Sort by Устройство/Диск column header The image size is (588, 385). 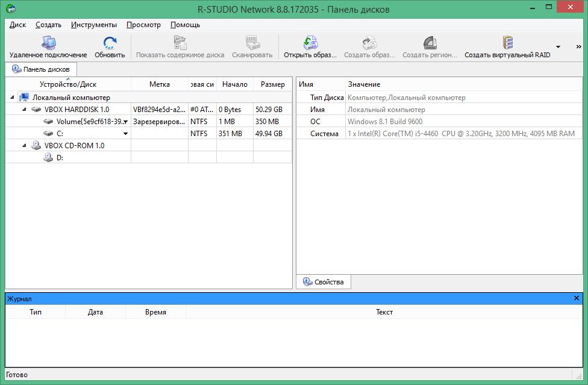tap(68, 84)
